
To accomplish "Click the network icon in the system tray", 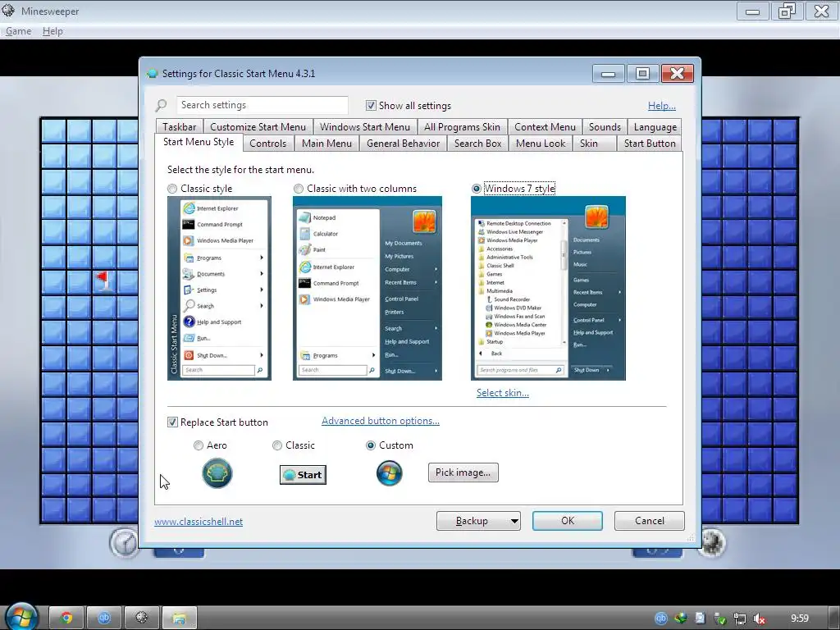I will coord(740,619).
